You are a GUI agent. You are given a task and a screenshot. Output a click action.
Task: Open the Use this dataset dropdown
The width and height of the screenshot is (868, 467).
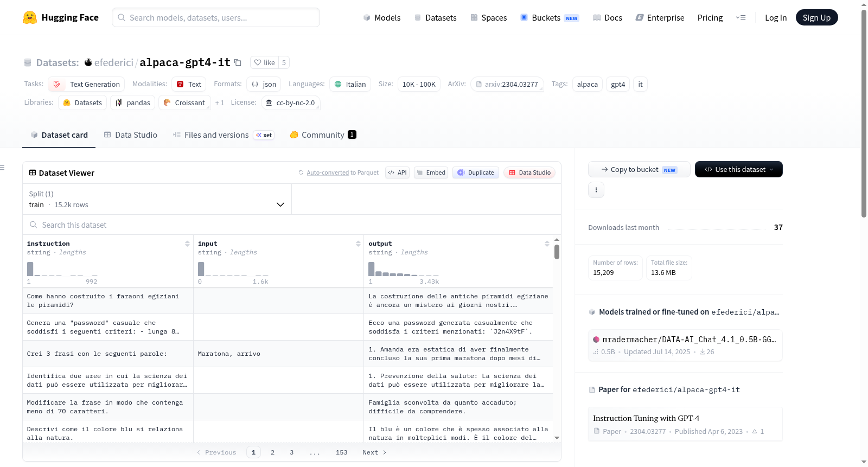(739, 169)
